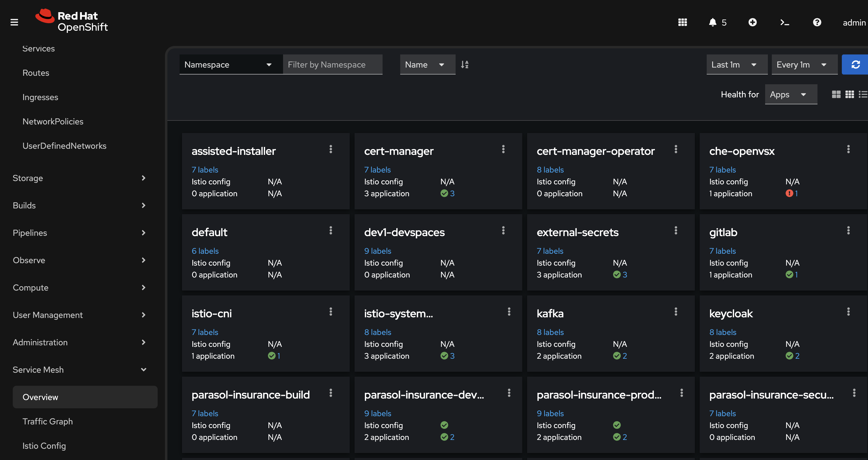Collapse the Service Mesh section chevron
Image resolution: width=868 pixels, height=460 pixels.
(144, 369)
